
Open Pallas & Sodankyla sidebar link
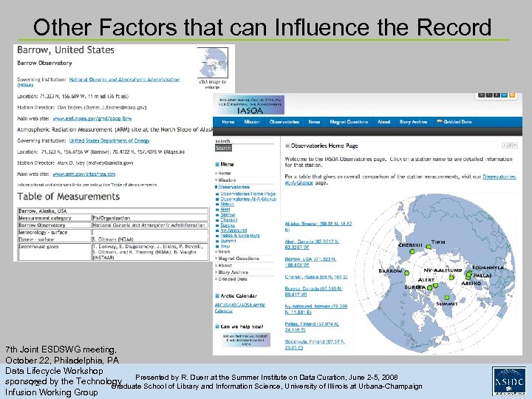pos(240,236)
